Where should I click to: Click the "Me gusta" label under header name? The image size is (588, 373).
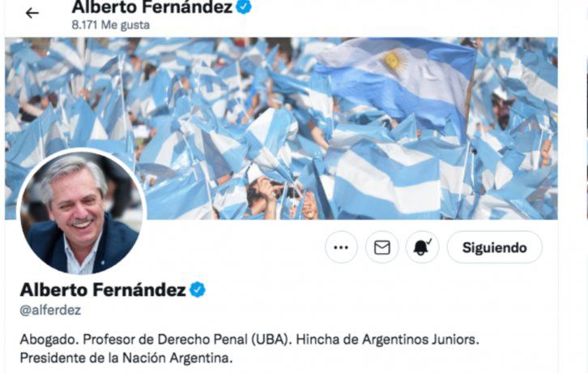coord(126,25)
